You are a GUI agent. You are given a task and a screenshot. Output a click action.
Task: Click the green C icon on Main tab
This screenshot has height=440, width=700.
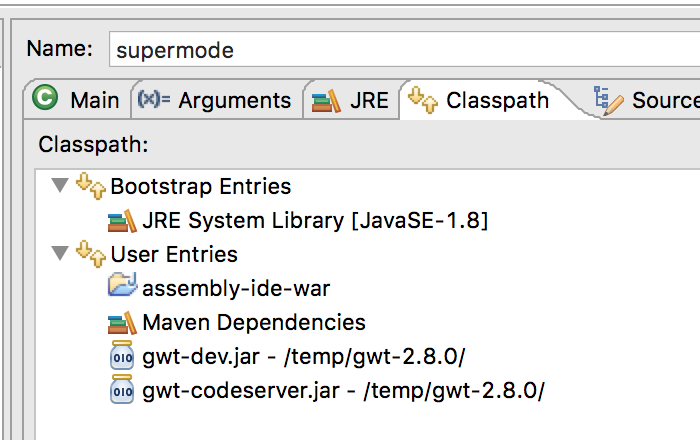pyautogui.click(x=45, y=97)
